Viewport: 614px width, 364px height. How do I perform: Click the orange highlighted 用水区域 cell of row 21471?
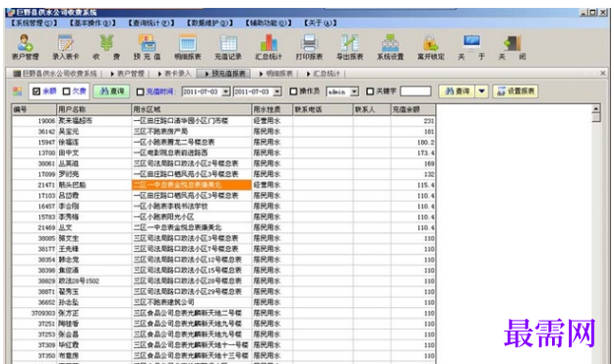[x=192, y=185]
